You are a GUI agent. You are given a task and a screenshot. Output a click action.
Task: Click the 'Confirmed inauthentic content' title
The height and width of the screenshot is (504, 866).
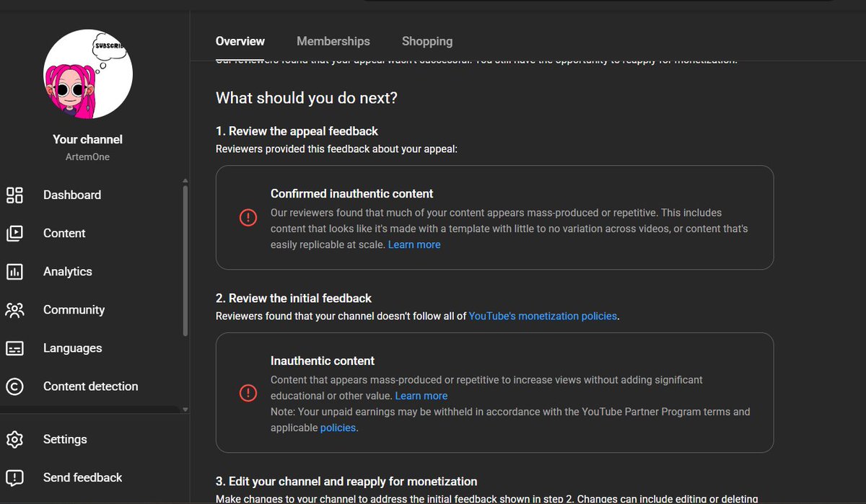pos(352,193)
